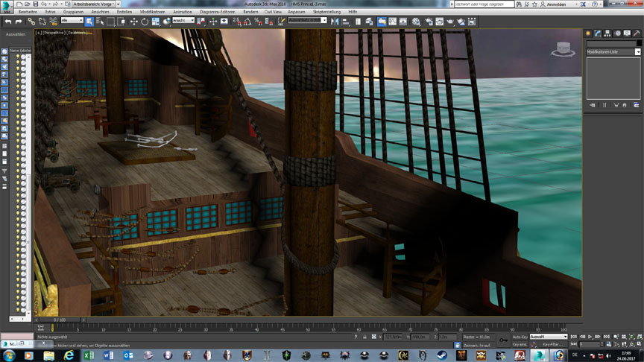
Task: Open the Create command panel tab
Action: point(588,34)
